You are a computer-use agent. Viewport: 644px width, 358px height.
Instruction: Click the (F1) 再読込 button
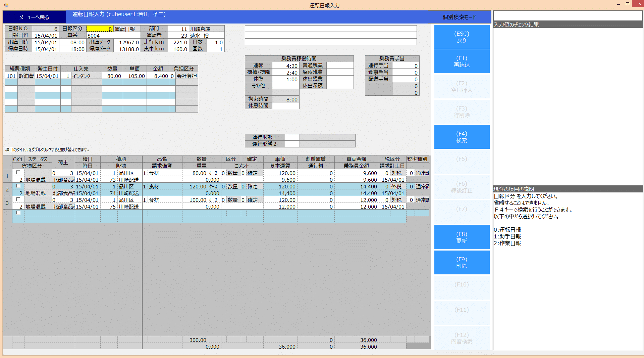(462, 61)
